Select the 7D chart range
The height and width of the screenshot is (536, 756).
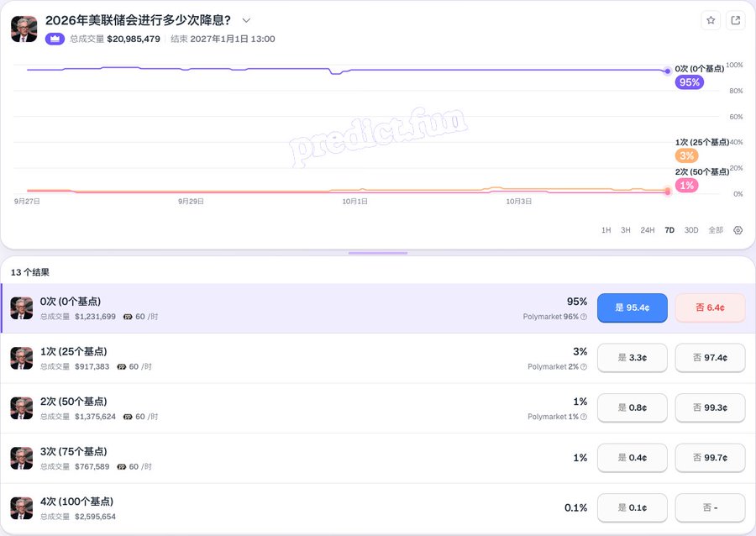click(x=669, y=230)
